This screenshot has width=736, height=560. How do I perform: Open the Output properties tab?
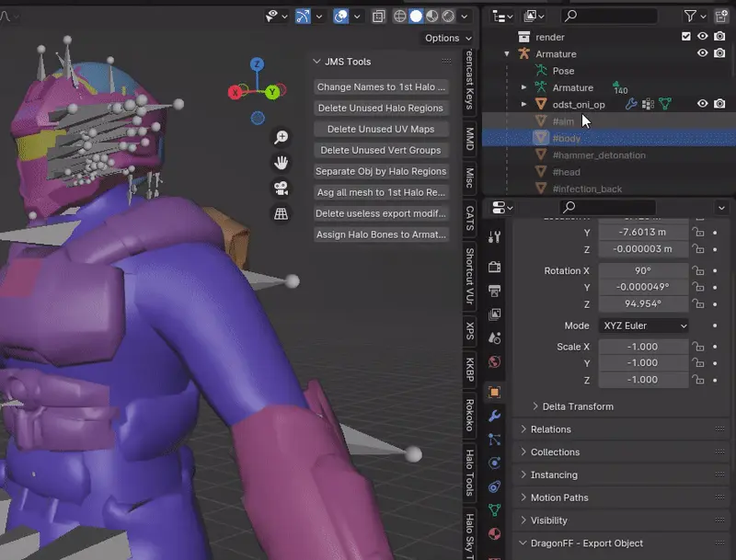pos(494,291)
